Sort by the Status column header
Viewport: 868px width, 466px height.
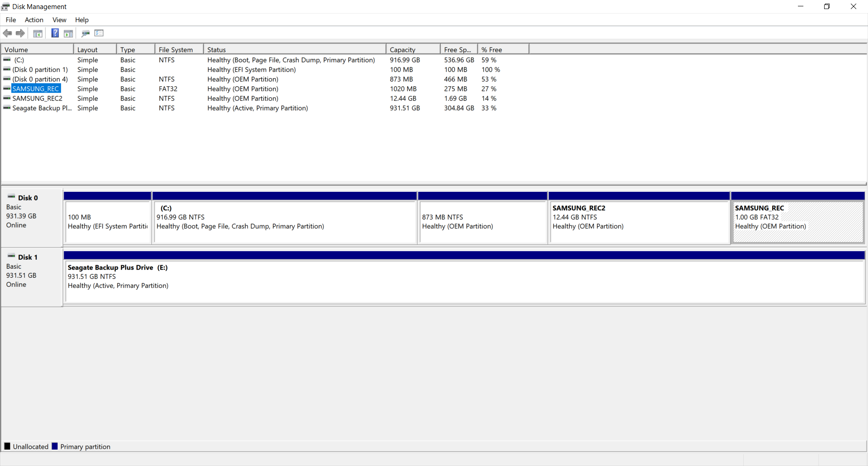[x=295, y=50]
